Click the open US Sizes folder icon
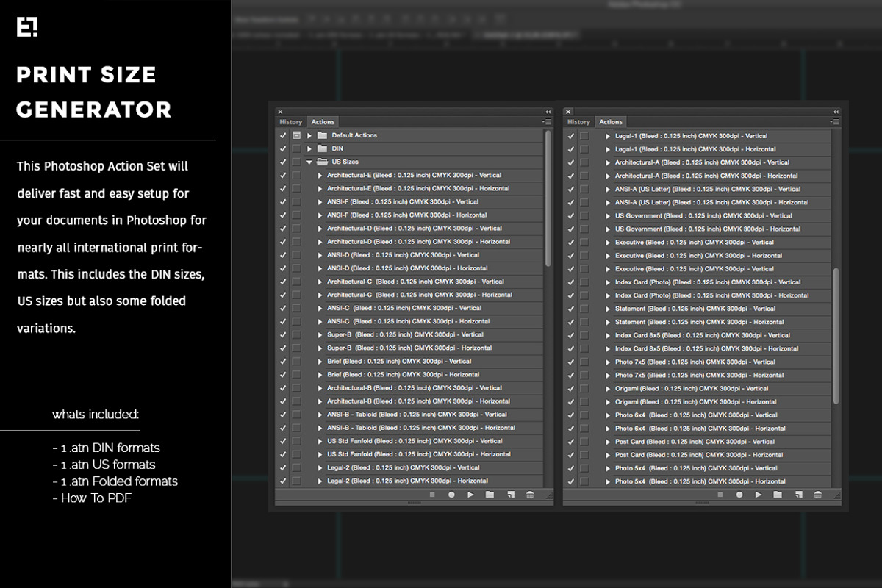This screenshot has width=882, height=588. coord(321,162)
